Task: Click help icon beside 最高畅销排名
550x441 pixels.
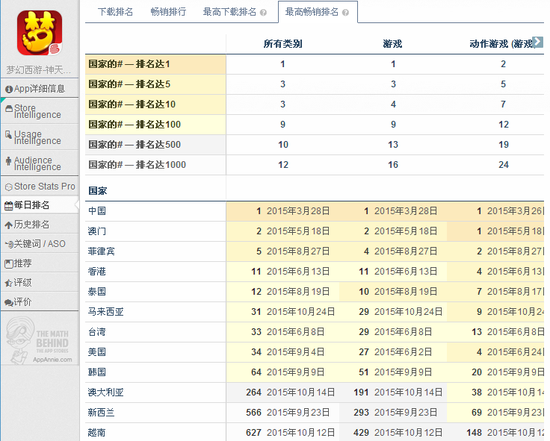Action: coord(346,13)
